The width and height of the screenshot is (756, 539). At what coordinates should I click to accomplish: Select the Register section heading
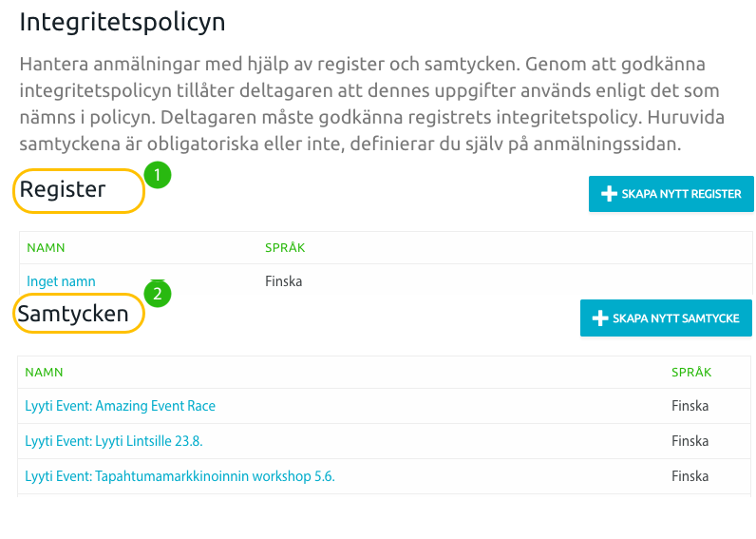pos(63,190)
